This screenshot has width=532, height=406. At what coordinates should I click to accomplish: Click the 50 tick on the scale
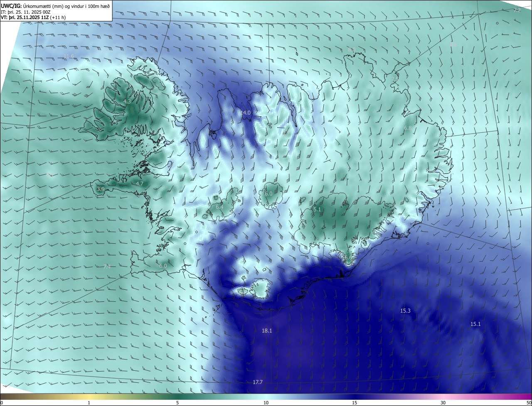click(529, 403)
